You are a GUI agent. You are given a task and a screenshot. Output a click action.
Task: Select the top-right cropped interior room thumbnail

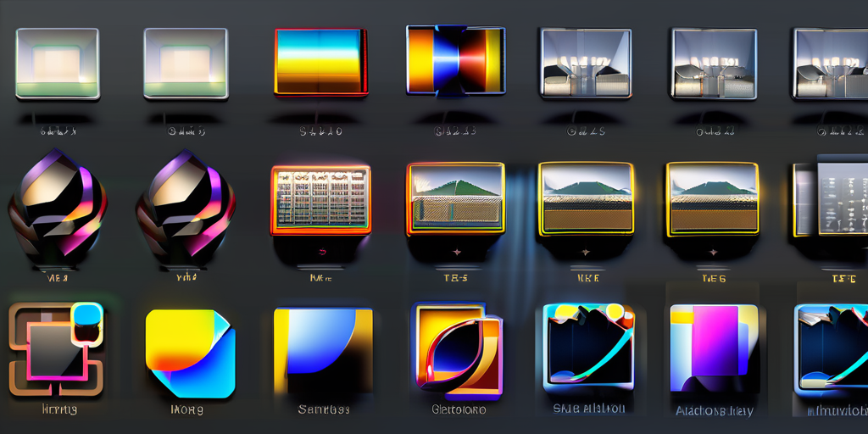[x=830, y=64]
